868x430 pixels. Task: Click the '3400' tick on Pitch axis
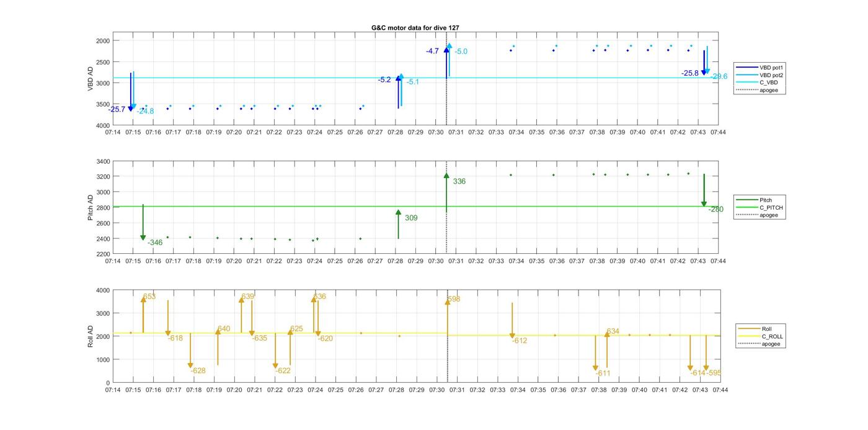pos(103,161)
